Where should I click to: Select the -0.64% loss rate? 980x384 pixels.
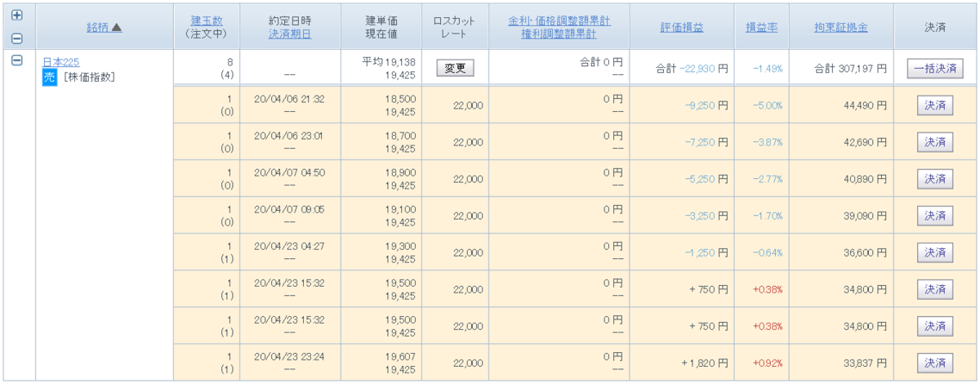pyautogui.click(x=768, y=252)
